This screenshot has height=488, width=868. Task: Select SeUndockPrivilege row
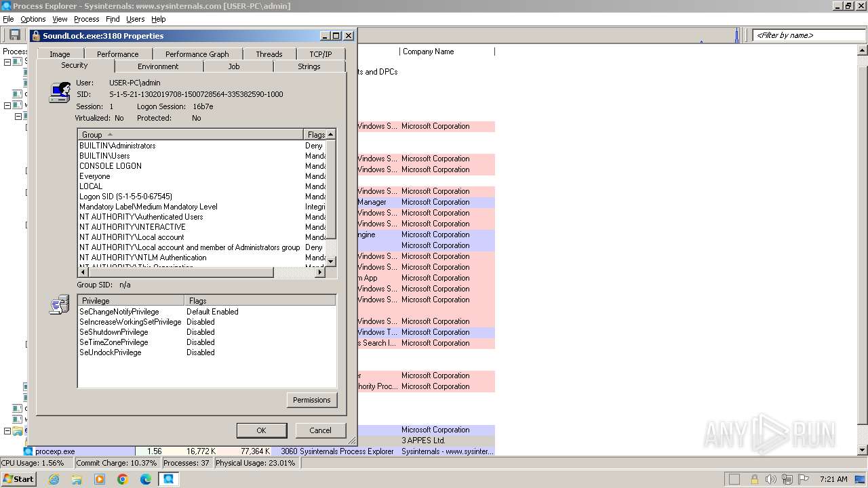pos(207,352)
